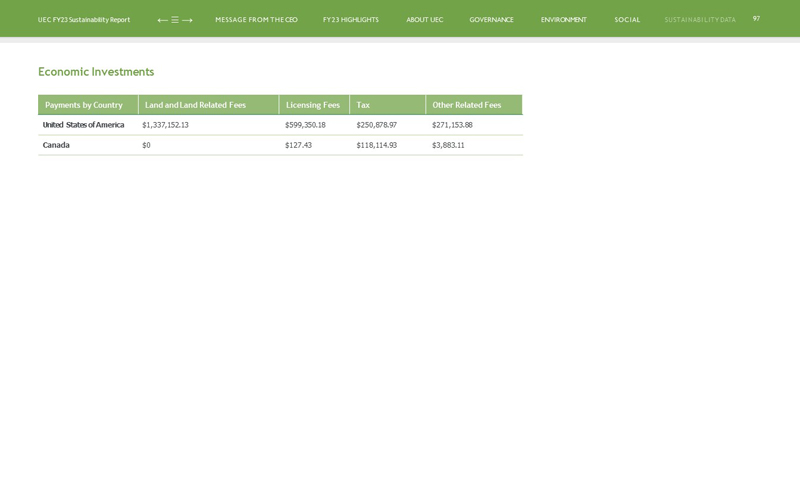Switch to the Environment section
Viewport: 800px width, 486px height.
coord(563,20)
